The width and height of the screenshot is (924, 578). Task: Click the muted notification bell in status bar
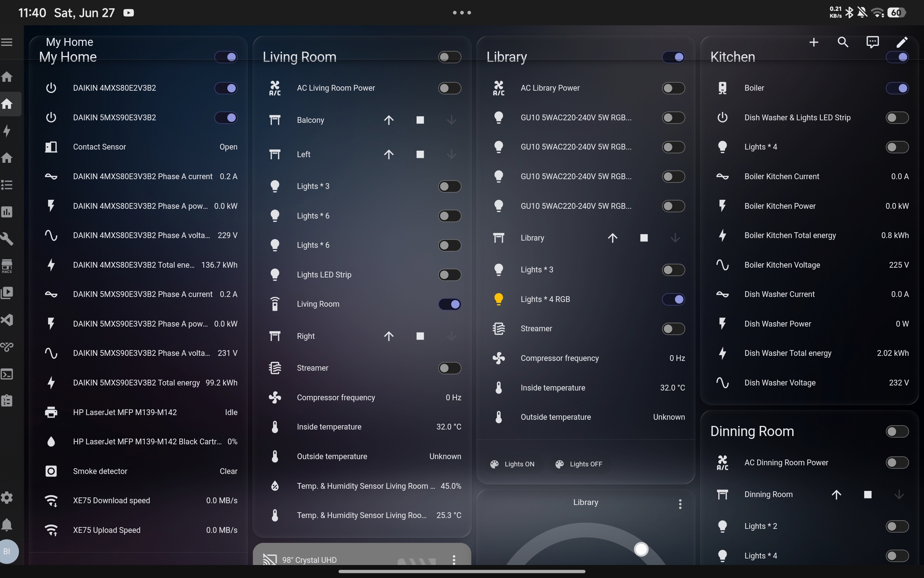click(862, 13)
